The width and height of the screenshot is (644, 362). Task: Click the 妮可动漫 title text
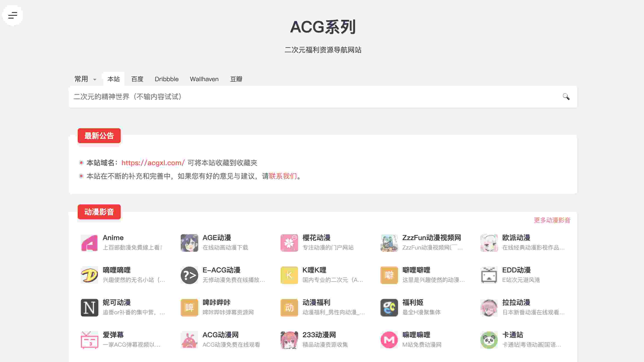117,302
